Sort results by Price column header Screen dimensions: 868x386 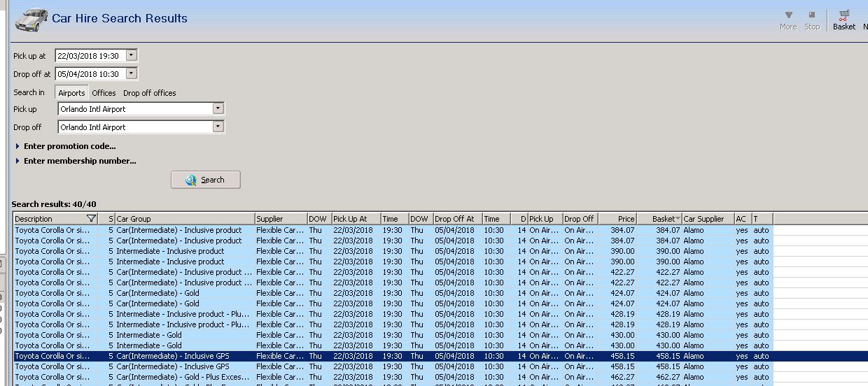click(617, 219)
